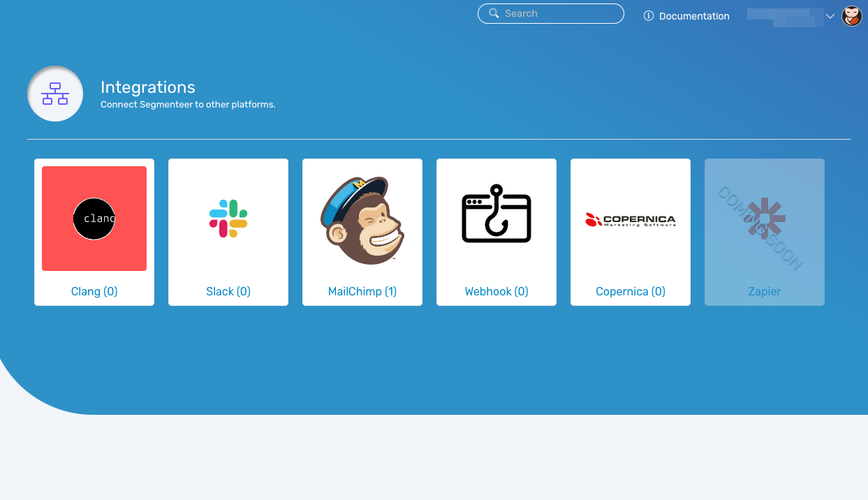Open the Slack (0) link

[x=228, y=291]
